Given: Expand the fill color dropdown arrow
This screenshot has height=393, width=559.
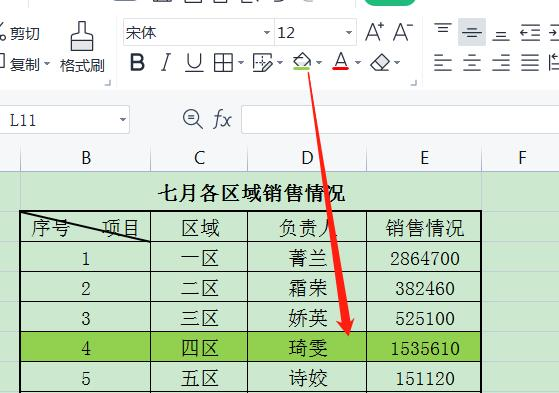Looking at the screenshot, I should pyautogui.click(x=319, y=63).
